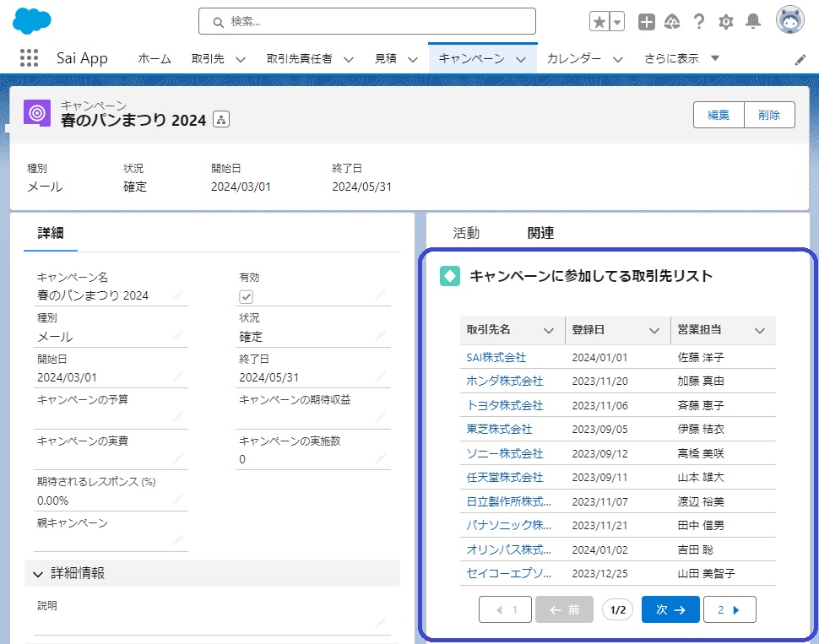Click the teal related list icon

tap(450, 276)
